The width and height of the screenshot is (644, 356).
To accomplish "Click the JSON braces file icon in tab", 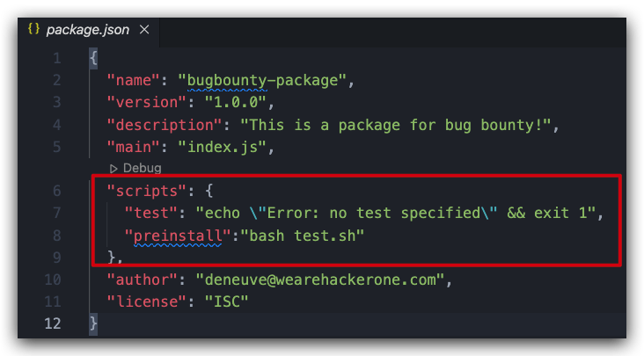I will click(x=33, y=29).
